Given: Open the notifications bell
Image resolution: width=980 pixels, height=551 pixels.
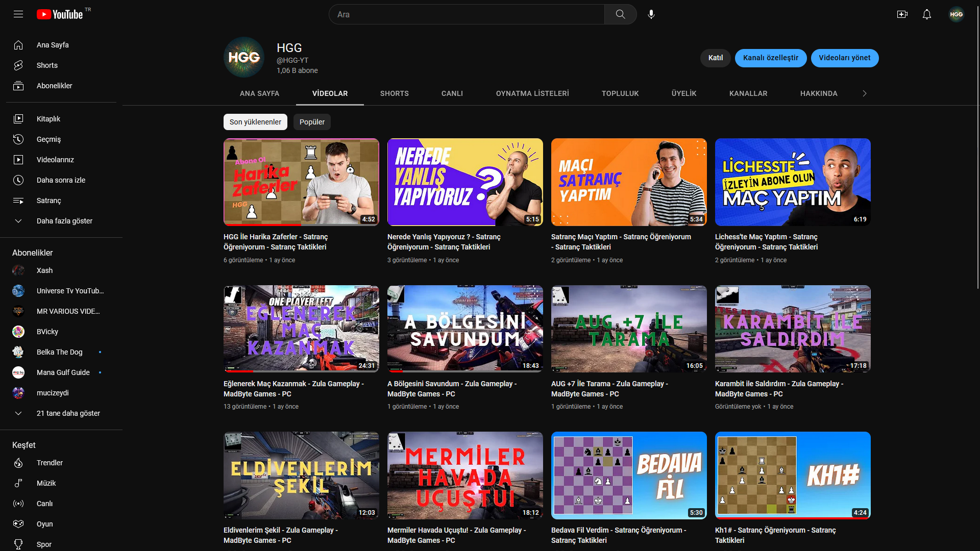Looking at the screenshot, I should (x=926, y=14).
